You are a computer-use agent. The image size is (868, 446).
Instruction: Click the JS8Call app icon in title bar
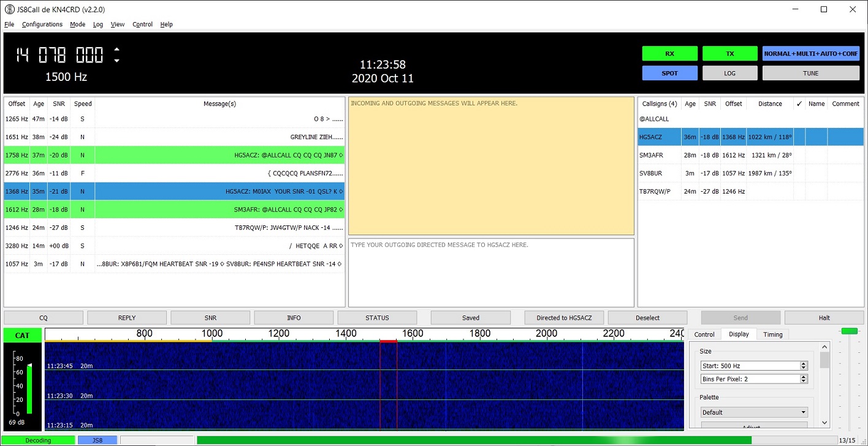pyautogui.click(x=10, y=9)
